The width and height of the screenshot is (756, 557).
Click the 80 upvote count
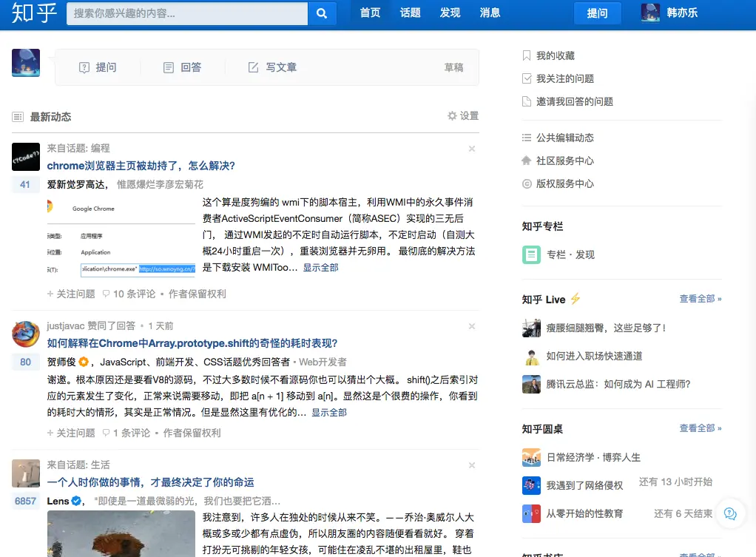25,362
